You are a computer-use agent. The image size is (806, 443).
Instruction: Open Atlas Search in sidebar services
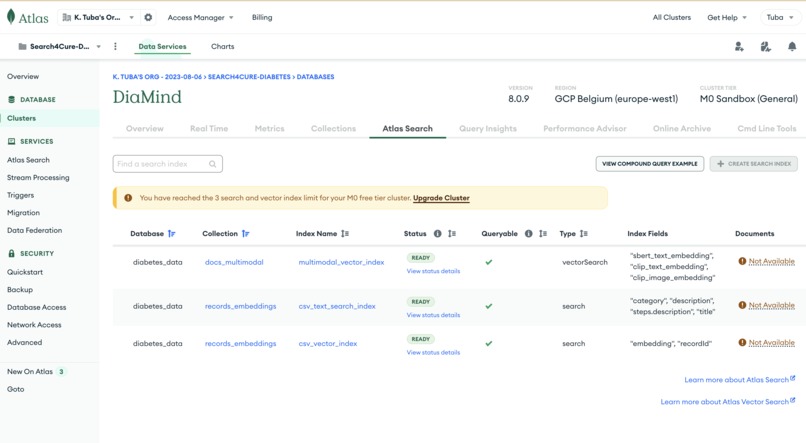pos(28,160)
